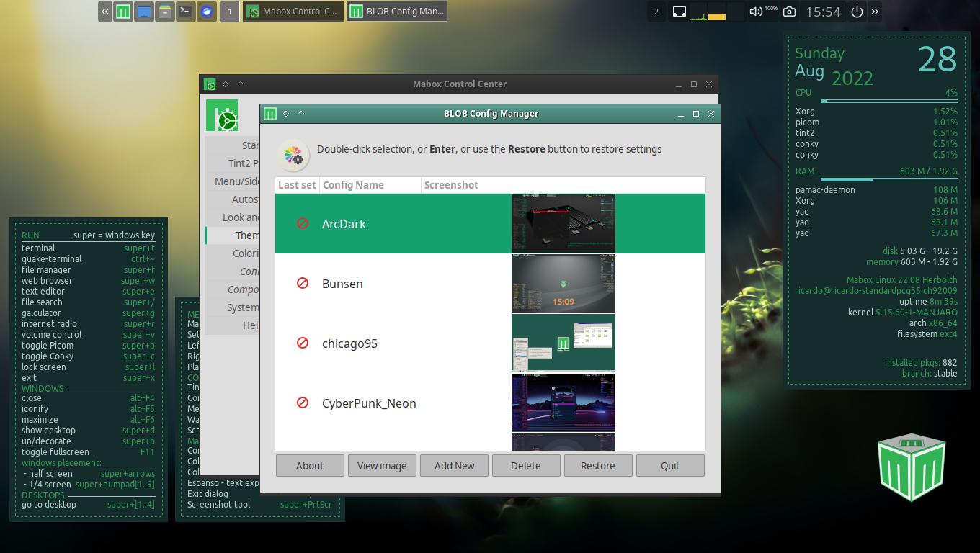
Task: Launch the web browser from the panel
Action: 207,12
